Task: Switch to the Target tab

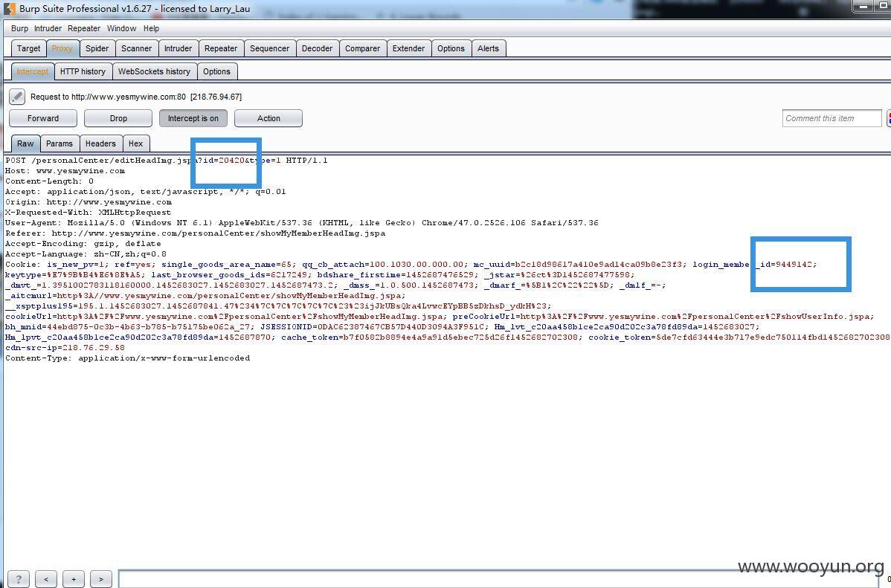Action: coord(28,48)
